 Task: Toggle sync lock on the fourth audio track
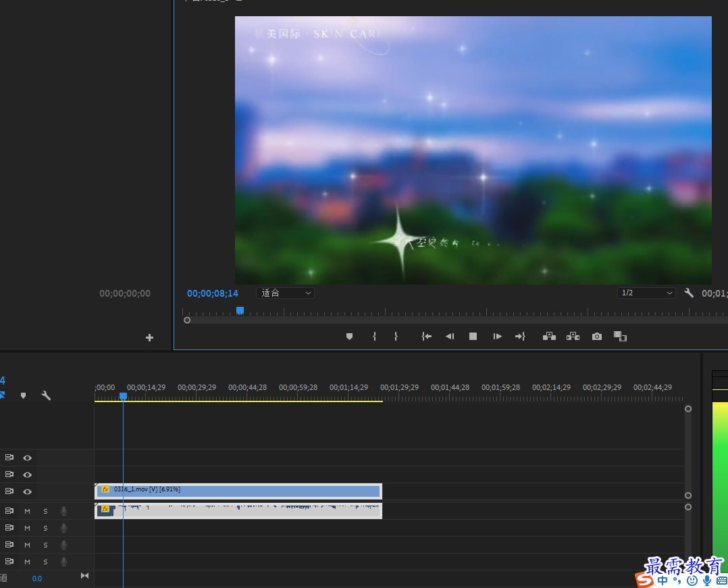[x=9, y=560]
